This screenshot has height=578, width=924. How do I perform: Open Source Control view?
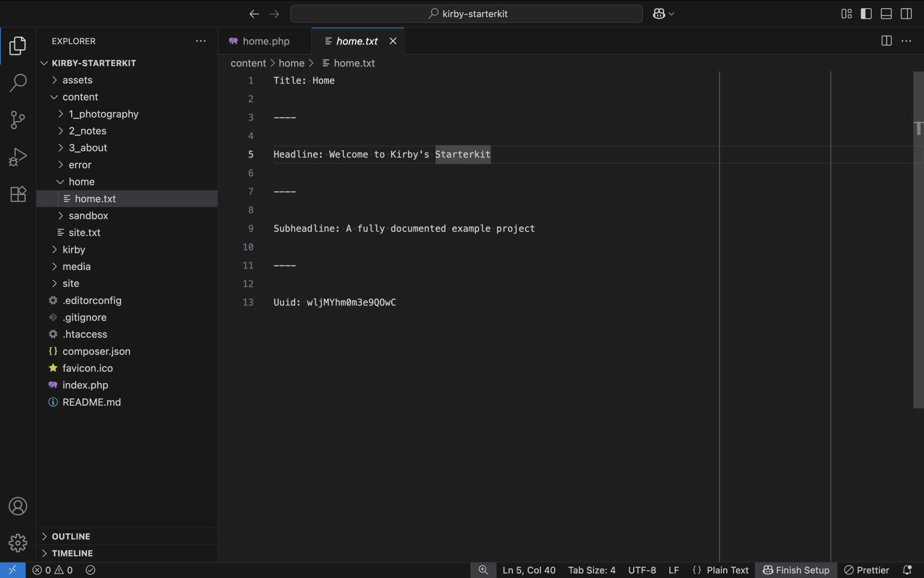pos(18,120)
